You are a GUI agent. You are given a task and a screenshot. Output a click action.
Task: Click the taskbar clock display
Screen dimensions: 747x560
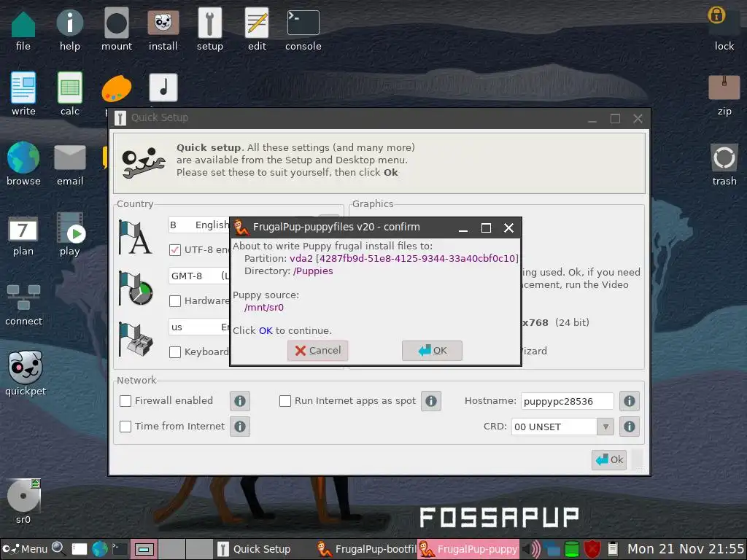pos(686,549)
